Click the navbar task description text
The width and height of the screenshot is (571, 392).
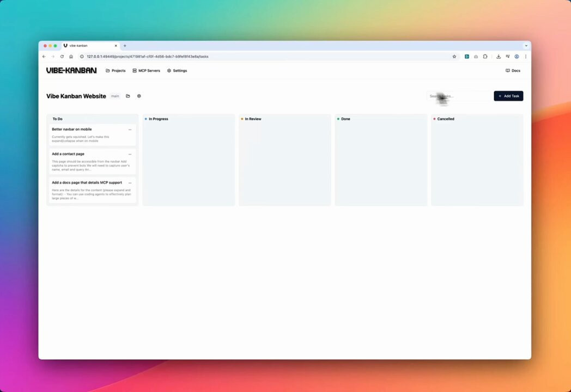pyautogui.click(x=81, y=139)
